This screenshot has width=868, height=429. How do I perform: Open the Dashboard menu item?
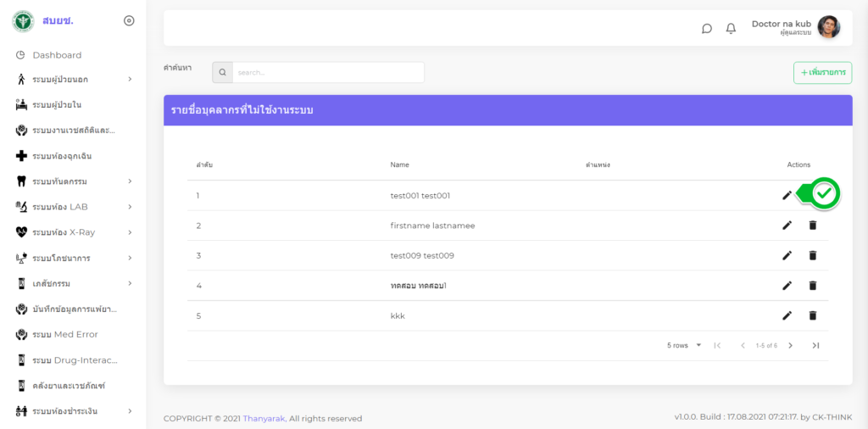[x=57, y=55]
